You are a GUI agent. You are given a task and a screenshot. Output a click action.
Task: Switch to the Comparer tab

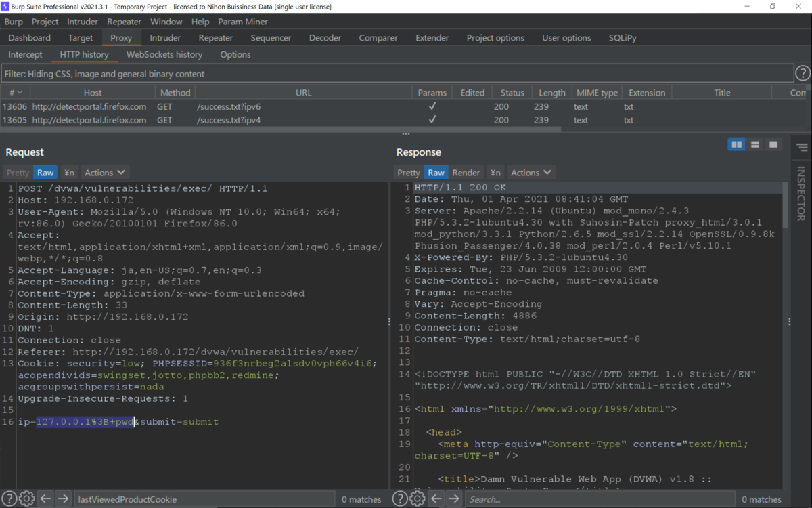tap(378, 38)
